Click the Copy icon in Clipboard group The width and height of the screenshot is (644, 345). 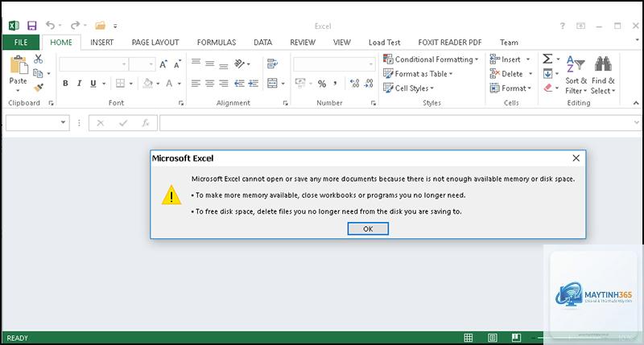tap(38, 73)
